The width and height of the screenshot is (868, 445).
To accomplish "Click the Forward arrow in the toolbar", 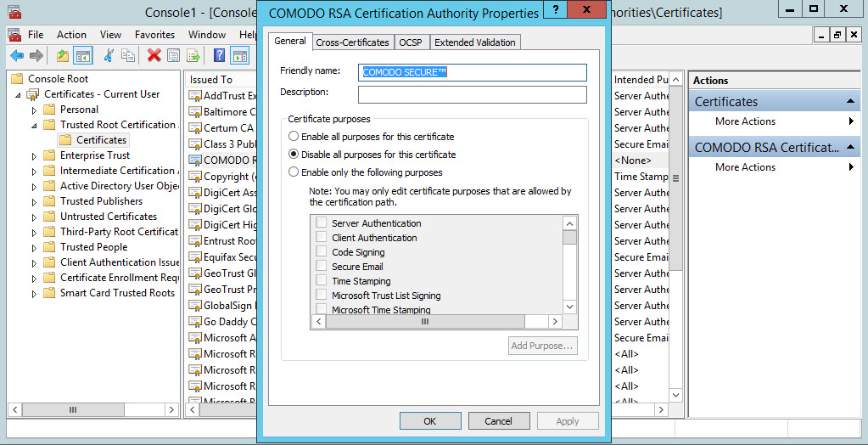I will pos(36,55).
